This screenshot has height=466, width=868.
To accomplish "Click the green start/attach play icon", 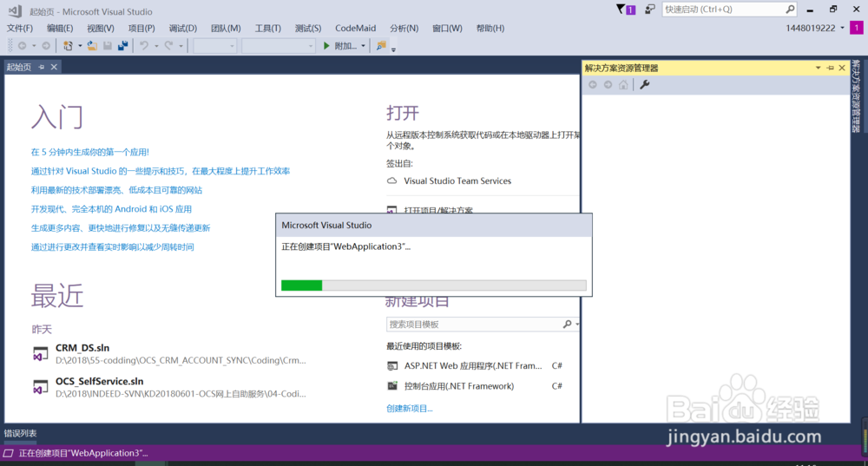I will [326, 46].
